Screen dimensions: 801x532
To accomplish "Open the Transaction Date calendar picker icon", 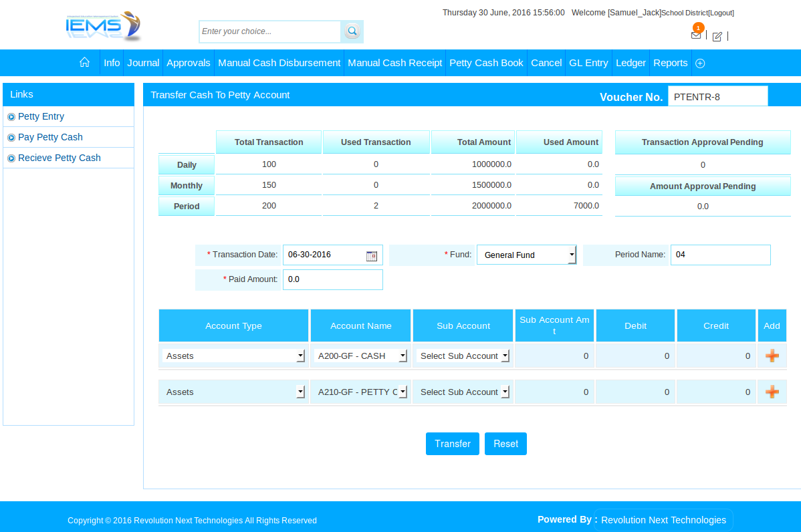I will click(372, 255).
